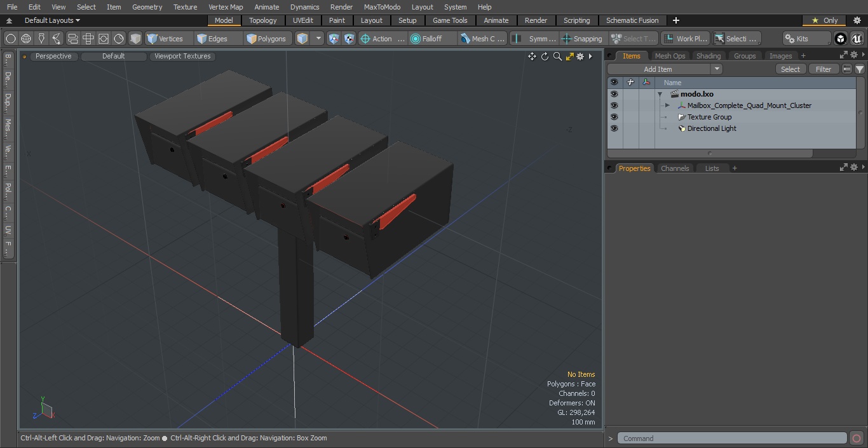Click the Select button in Items panel
This screenshot has width=868, height=448.
click(x=790, y=69)
